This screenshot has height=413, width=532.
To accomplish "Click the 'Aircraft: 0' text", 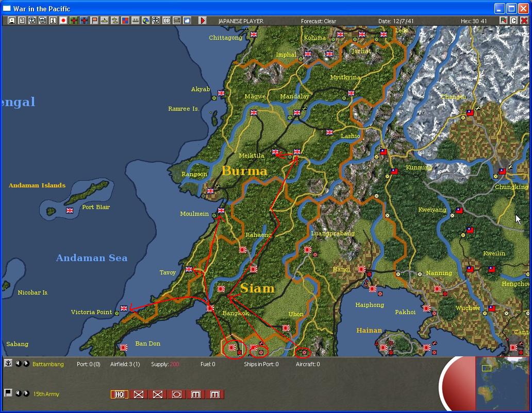I will (308, 364).
